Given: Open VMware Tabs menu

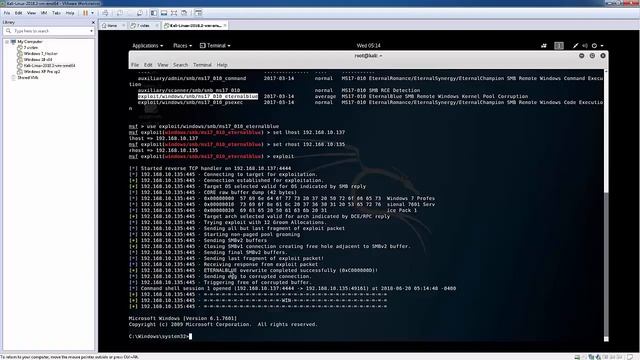Looking at the screenshot, I should click(x=56, y=13).
